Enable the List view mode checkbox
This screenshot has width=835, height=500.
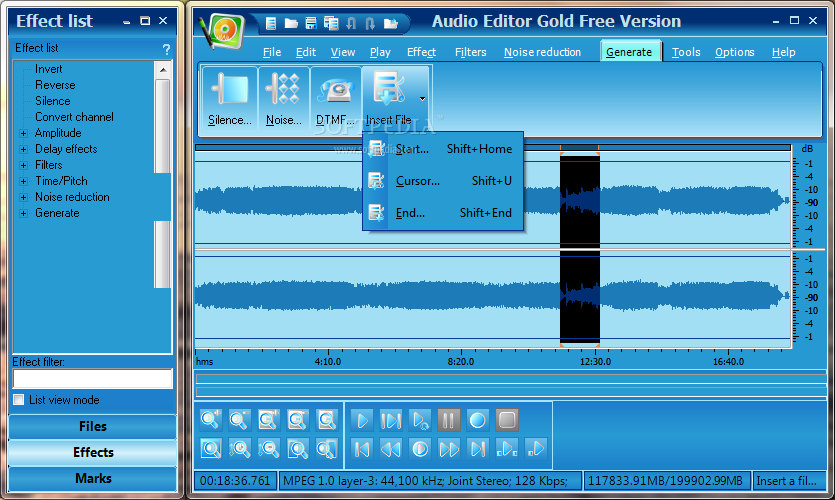(19, 400)
